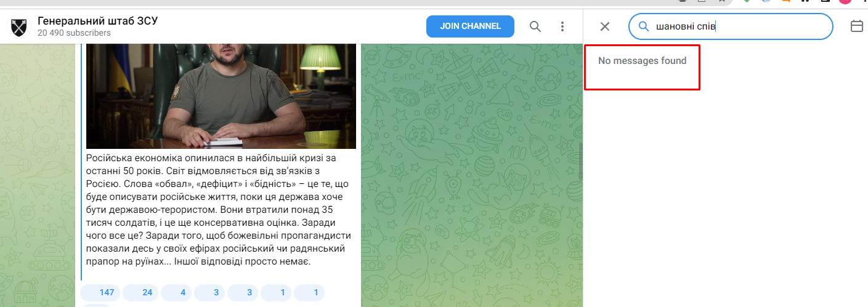This screenshot has width=868, height=307.
Task: Open search via the header magnifier icon
Action: pos(535,26)
